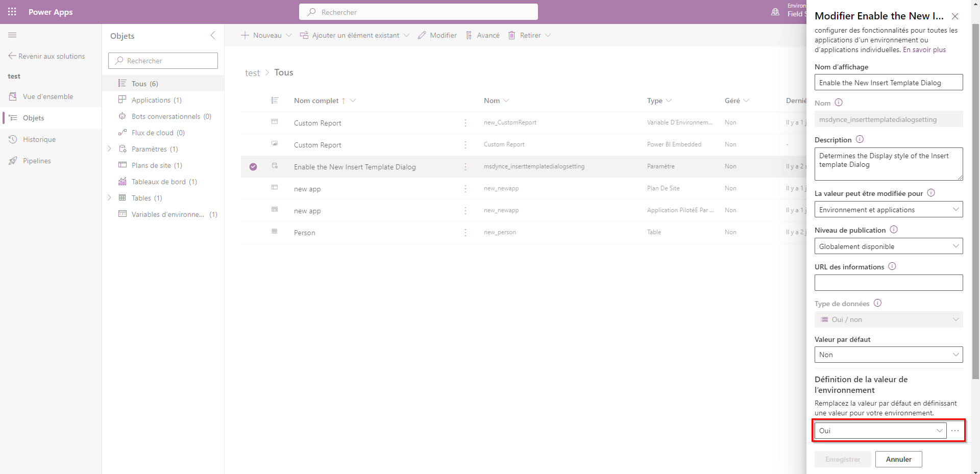Open more options for the Person row
Image resolution: width=980 pixels, height=474 pixels.
click(465, 233)
